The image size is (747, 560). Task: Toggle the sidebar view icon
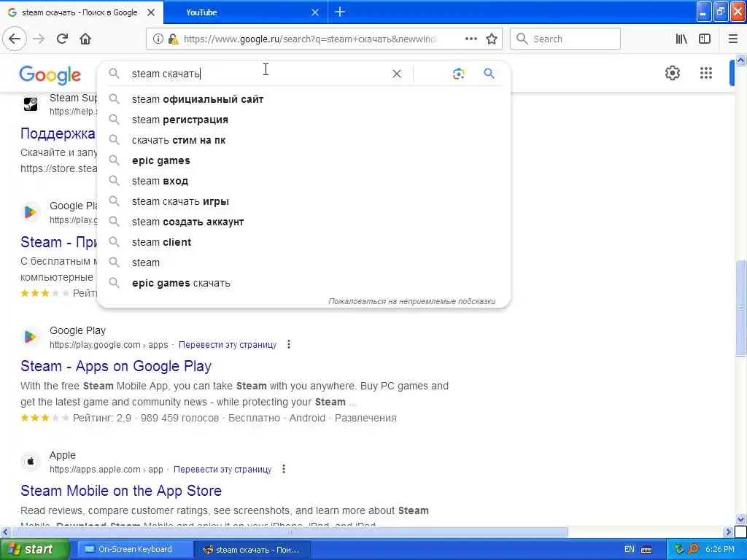(705, 39)
